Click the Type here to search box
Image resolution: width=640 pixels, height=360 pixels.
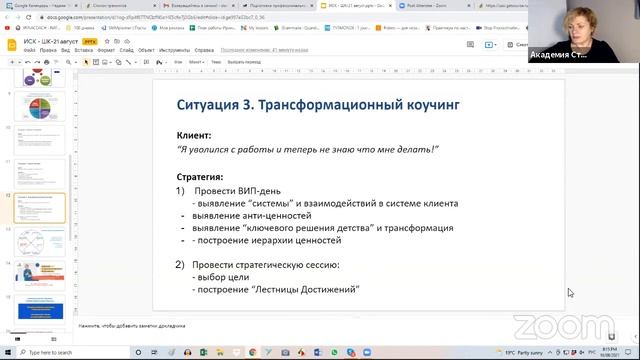73,352
